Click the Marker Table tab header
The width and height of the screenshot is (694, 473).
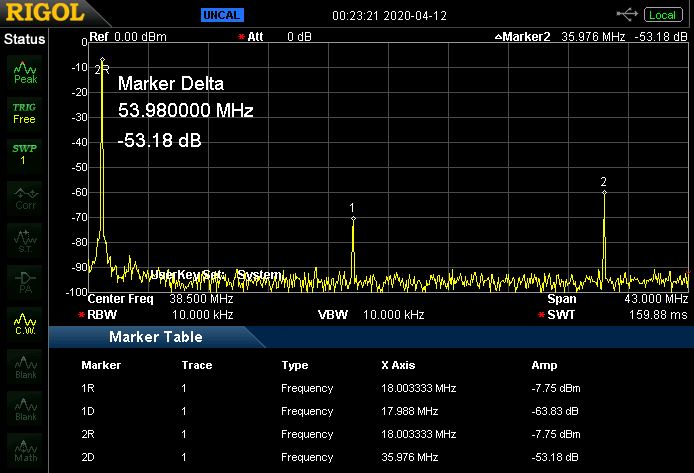click(x=156, y=337)
